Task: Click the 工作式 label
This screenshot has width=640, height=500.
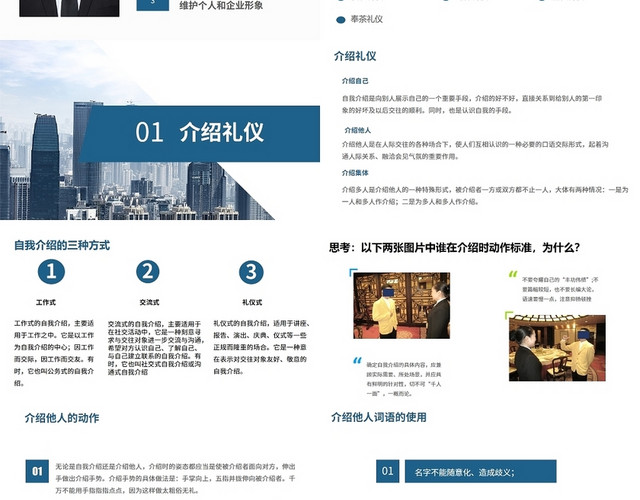Action: pos(46,302)
